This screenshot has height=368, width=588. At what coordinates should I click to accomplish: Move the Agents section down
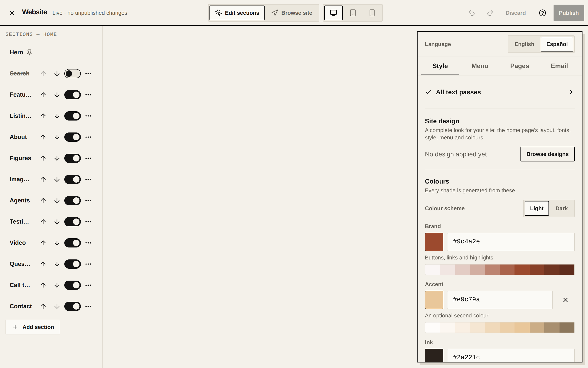(x=57, y=201)
